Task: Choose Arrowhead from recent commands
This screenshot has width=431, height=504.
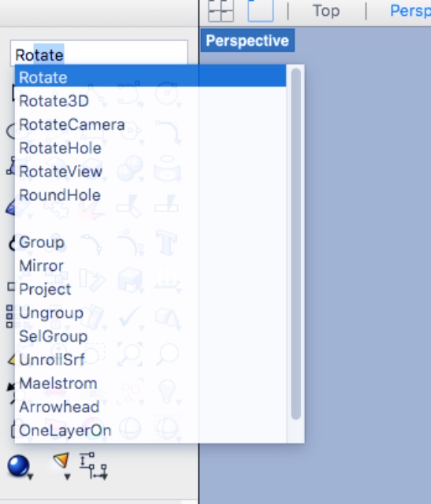Action: [150, 406]
